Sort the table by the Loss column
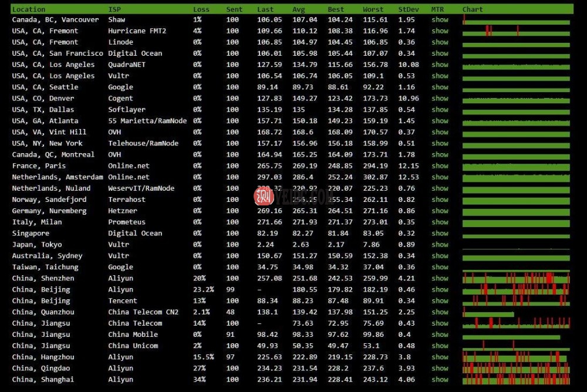The height and width of the screenshot is (392, 587). (x=201, y=9)
